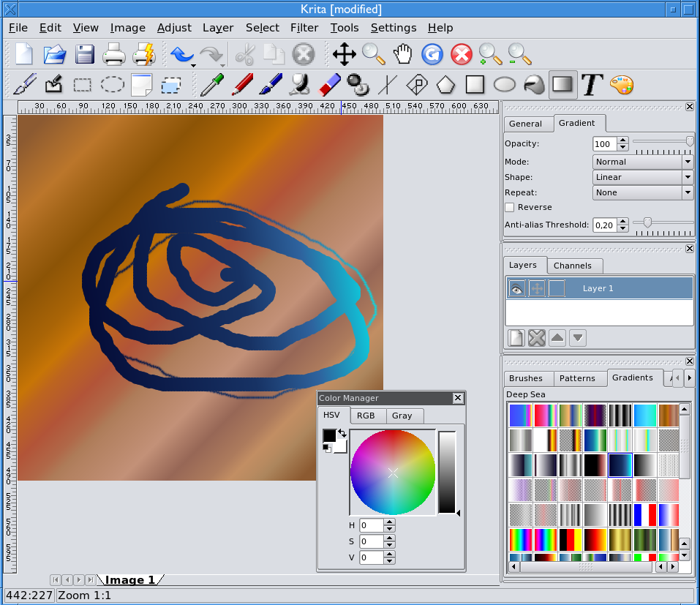Open the Shape dropdown showing Linear

[643, 177]
